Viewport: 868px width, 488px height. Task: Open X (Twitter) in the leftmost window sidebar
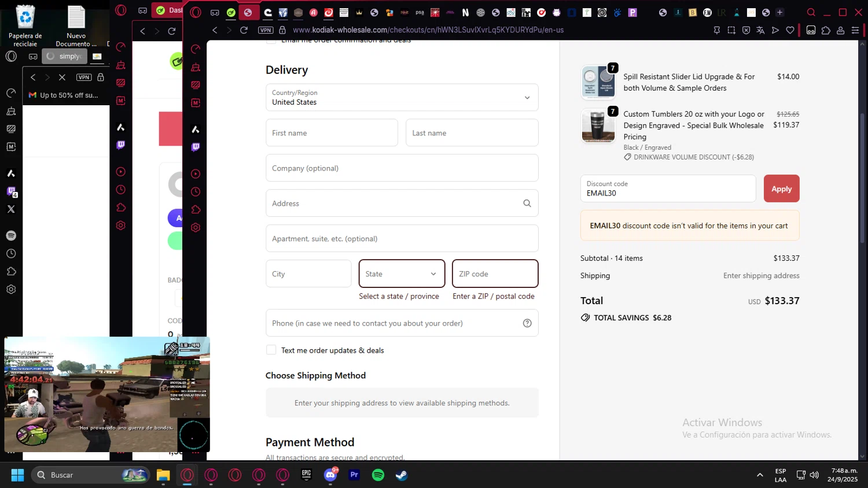11,209
